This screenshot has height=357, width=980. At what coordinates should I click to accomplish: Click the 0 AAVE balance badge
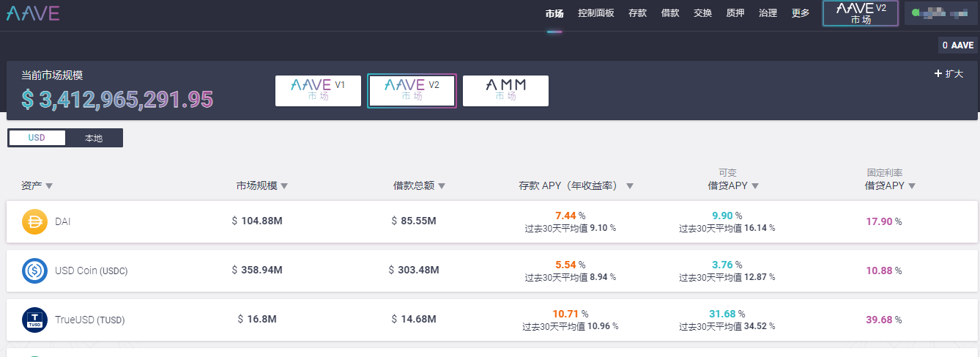[958, 45]
